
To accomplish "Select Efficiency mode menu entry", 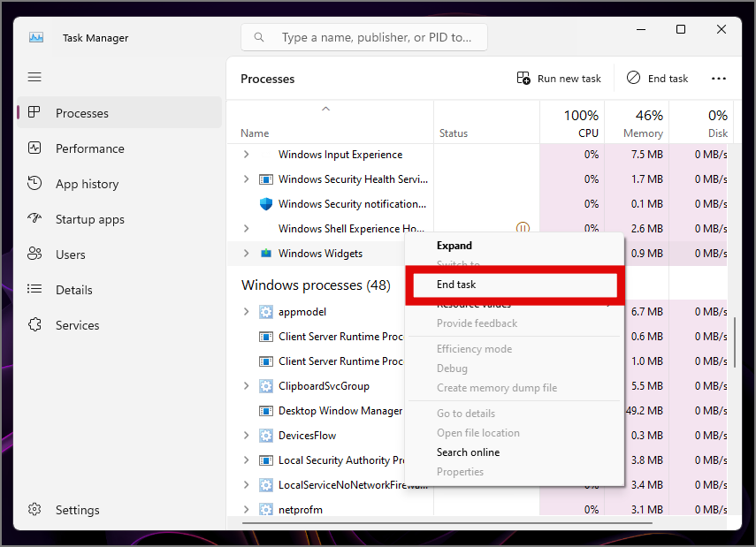I will coord(515,349).
